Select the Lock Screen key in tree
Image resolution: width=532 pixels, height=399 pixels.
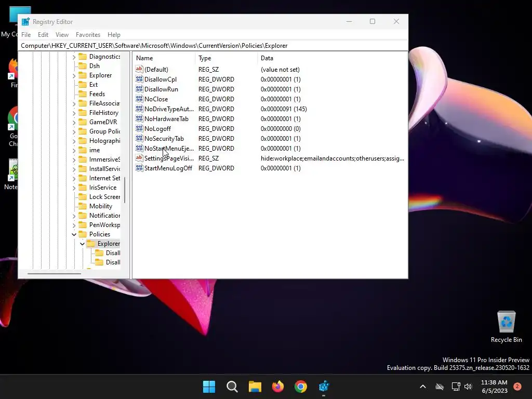[x=104, y=197]
